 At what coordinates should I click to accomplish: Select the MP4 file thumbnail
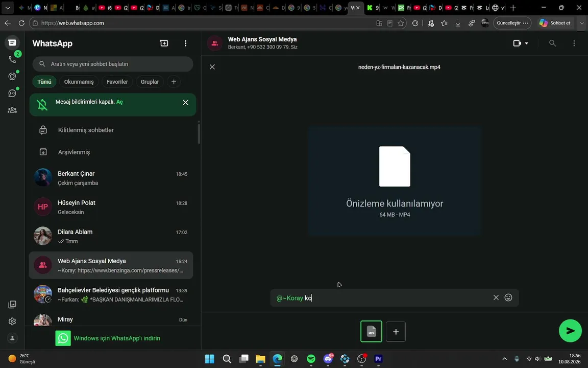click(371, 332)
